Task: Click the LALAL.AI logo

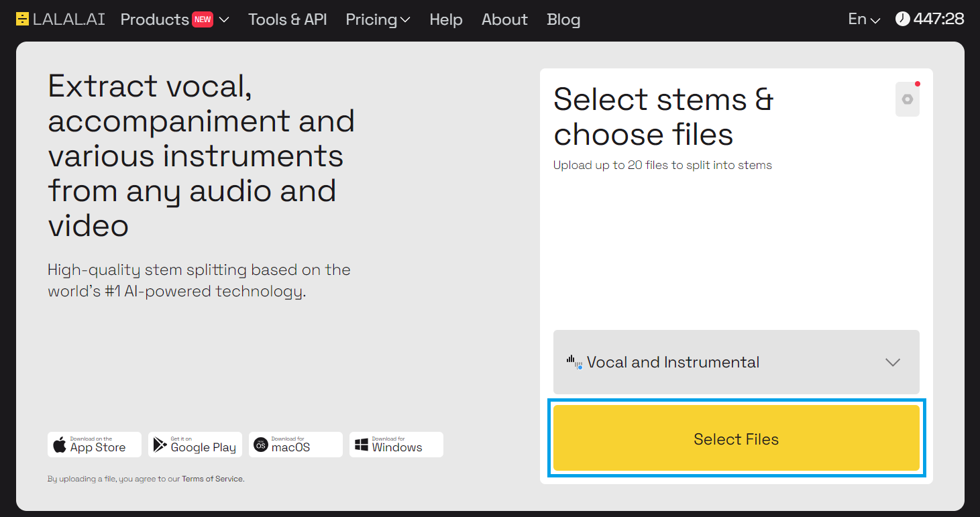Action: pyautogui.click(x=60, y=19)
